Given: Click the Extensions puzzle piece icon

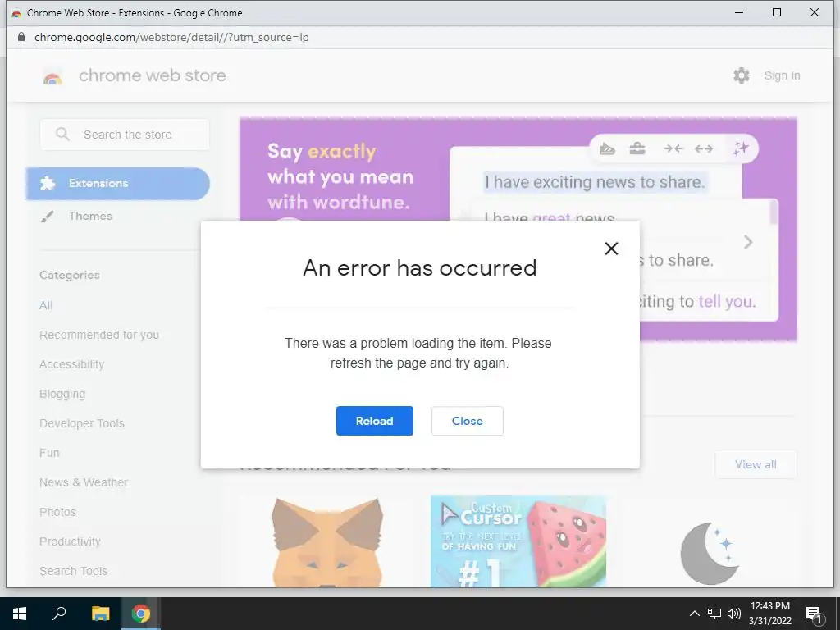Looking at the screenshot, I should pyautogui.click(x=48, y=183).
